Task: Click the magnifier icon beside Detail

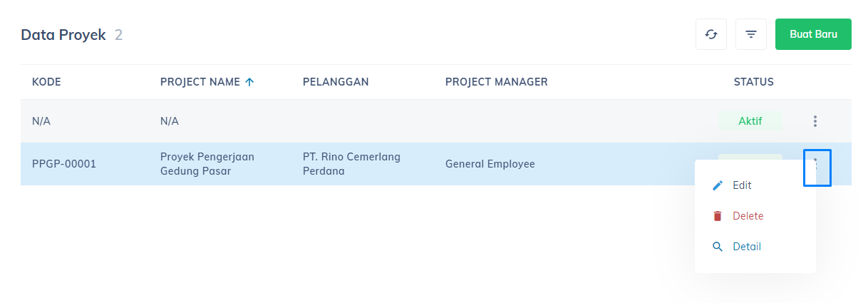Action: (x=718, y=247)
